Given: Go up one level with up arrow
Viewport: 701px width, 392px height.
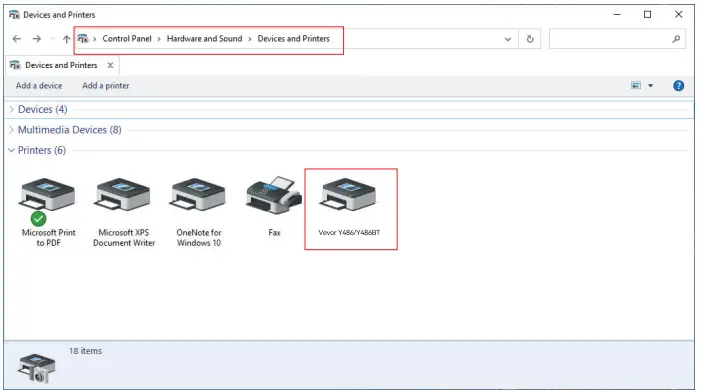Looking at the screenshot, I should (66, 39).
